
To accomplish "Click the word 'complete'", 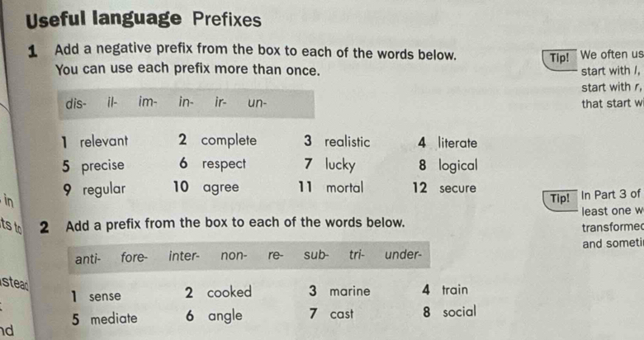I will [229, 141].
